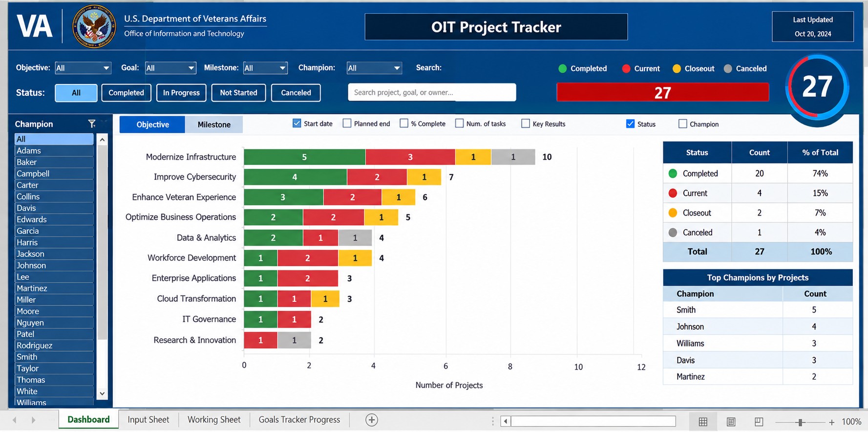Select All in Champion slicer

pos(54,139)
